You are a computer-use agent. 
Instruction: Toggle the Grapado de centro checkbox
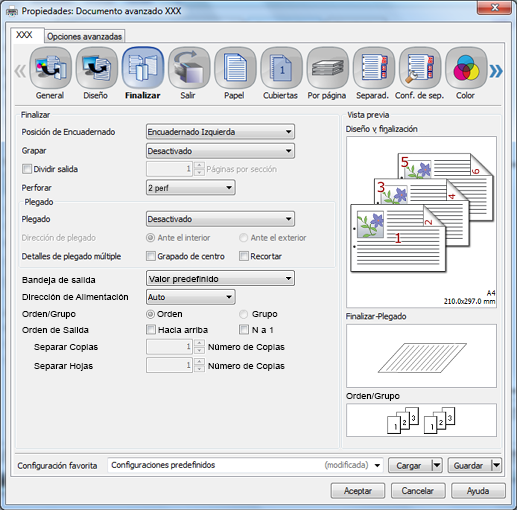click(151, 256)
